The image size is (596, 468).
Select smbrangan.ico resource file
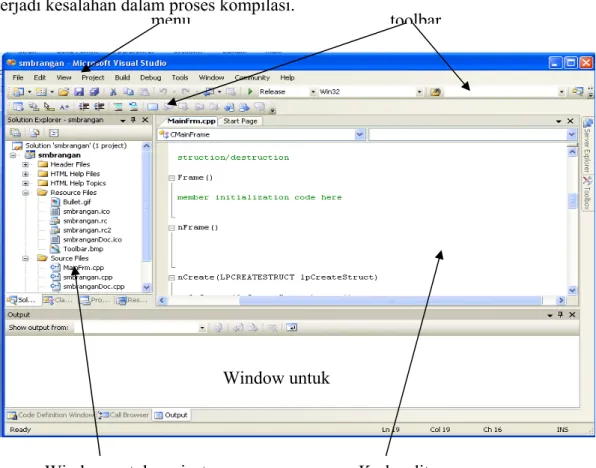86,211
